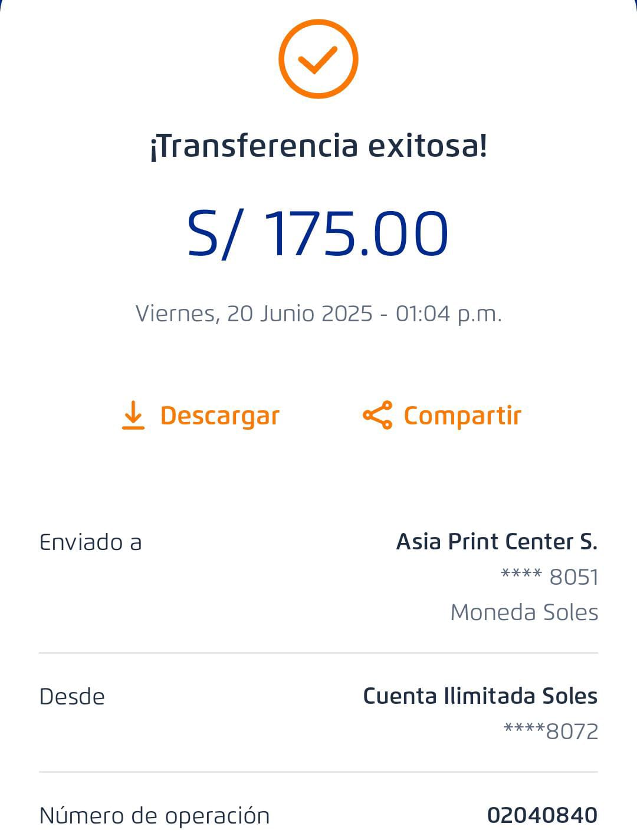Click recipient account ending in 8051

tap(549, 577)
